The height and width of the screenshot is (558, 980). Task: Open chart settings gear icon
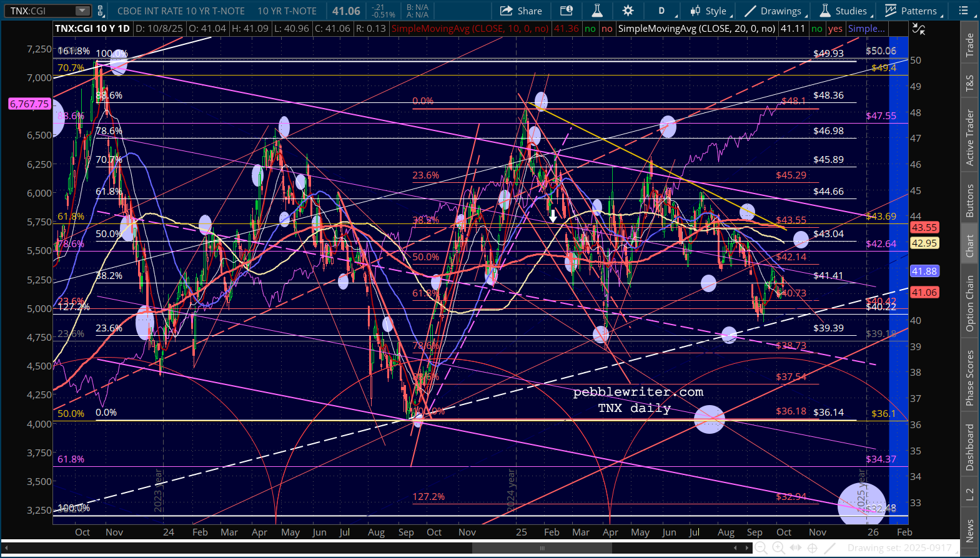(628, 11)
